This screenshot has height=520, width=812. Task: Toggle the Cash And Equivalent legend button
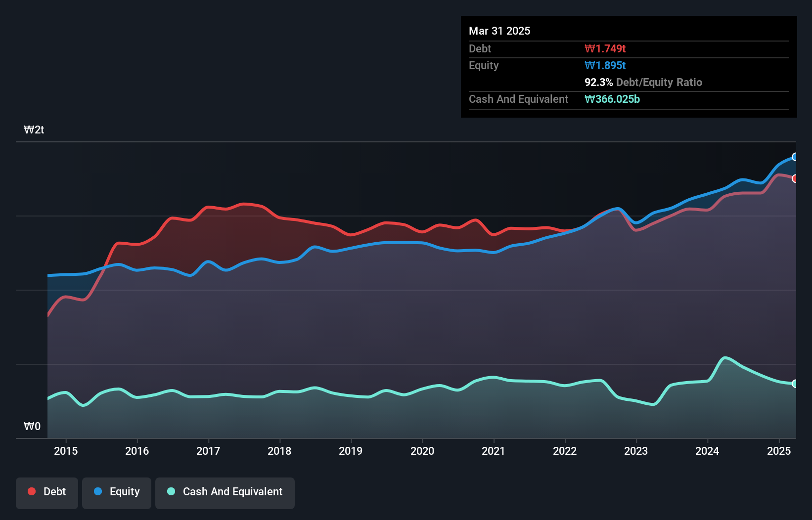tap(225, 493)
